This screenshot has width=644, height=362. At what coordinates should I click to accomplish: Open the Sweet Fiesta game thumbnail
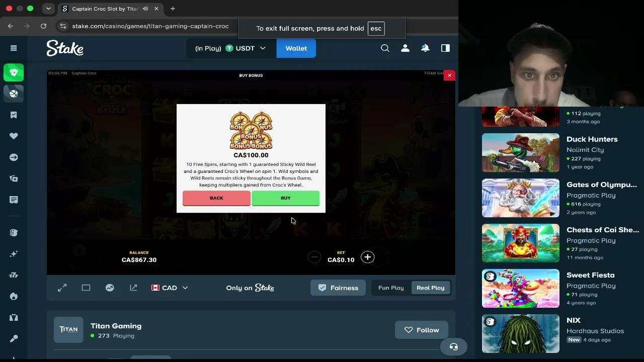[x=521, y=288]
